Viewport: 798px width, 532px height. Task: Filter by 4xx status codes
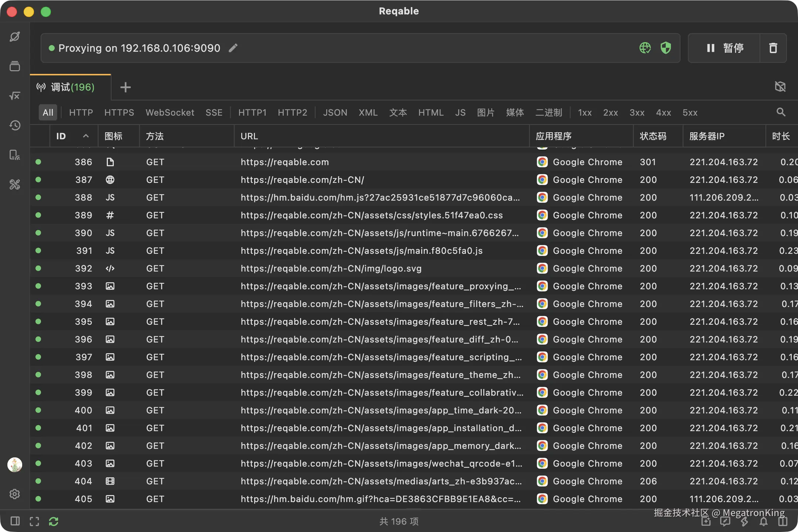pos(664,113)
